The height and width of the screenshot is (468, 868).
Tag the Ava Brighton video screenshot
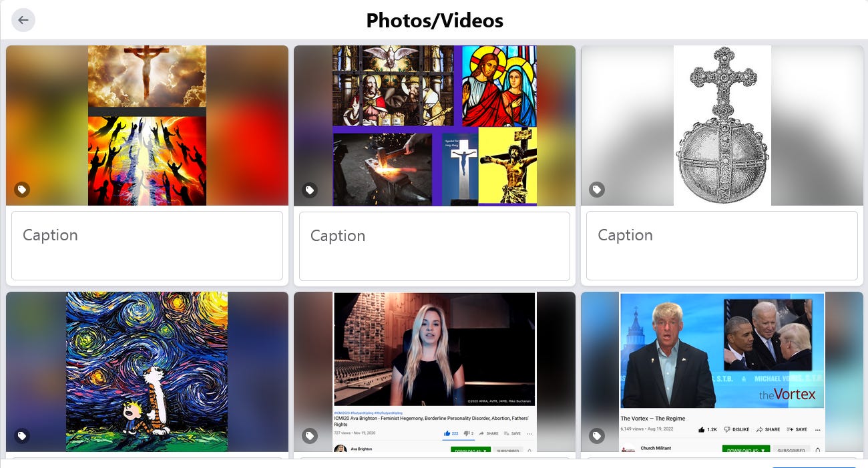(310, 436)
